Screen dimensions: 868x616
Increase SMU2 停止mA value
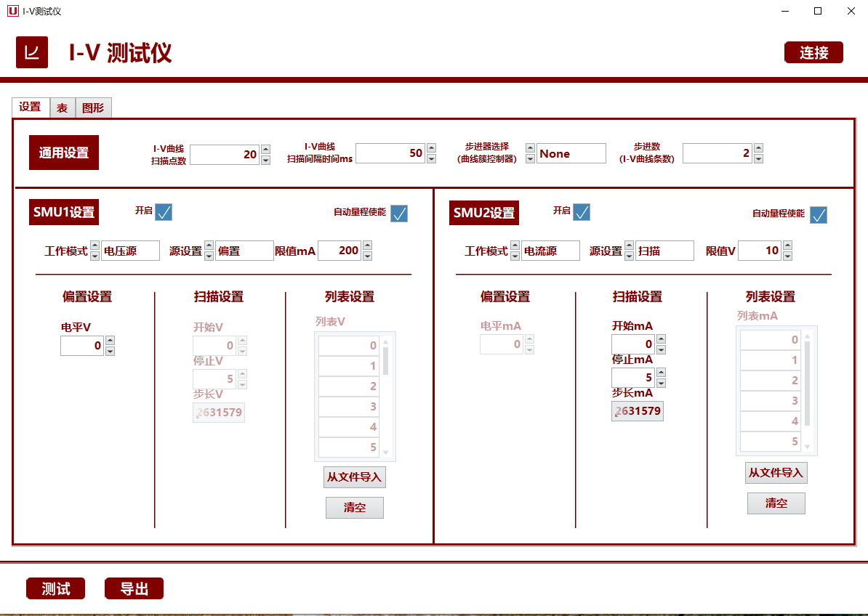click(661, 373)
